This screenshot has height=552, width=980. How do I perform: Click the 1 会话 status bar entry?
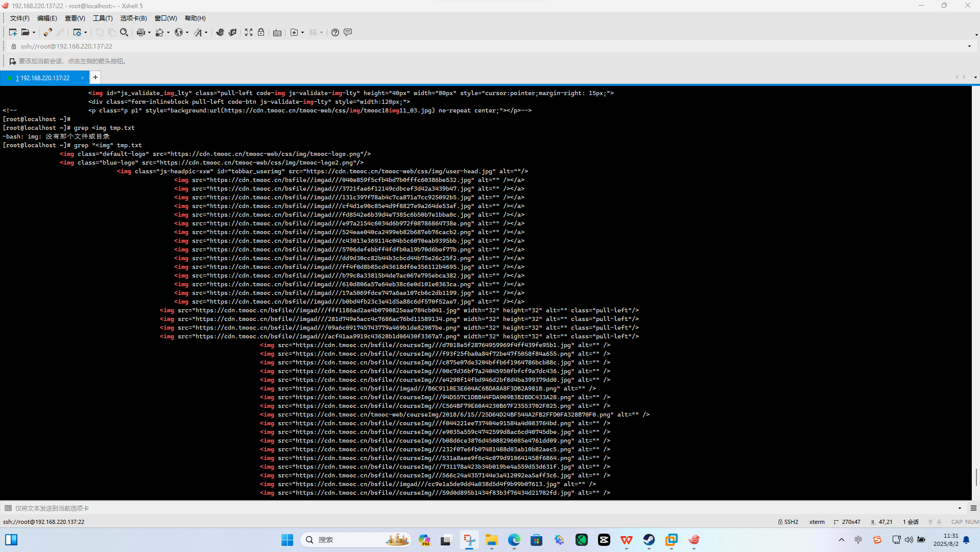[911, 522]
